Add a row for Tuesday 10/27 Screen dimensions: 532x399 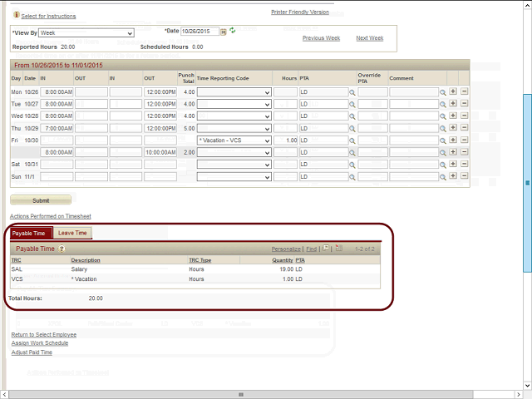[x=453, y=104]
